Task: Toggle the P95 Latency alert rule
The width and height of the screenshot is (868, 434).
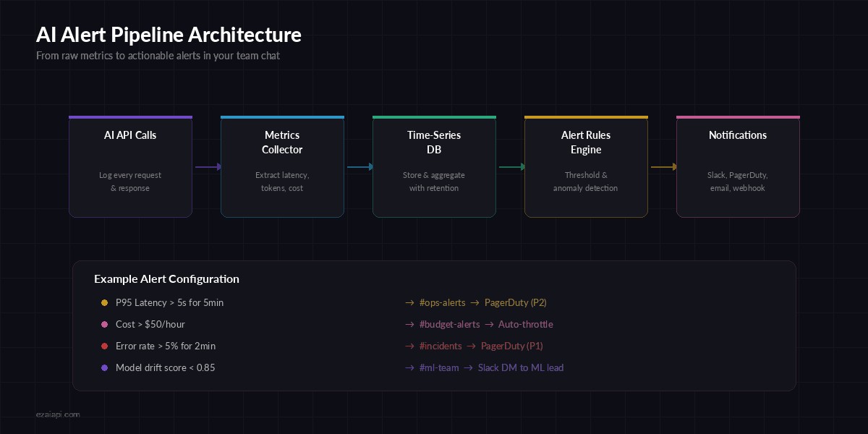Action: pyautogui.click(x=169, y=302)
